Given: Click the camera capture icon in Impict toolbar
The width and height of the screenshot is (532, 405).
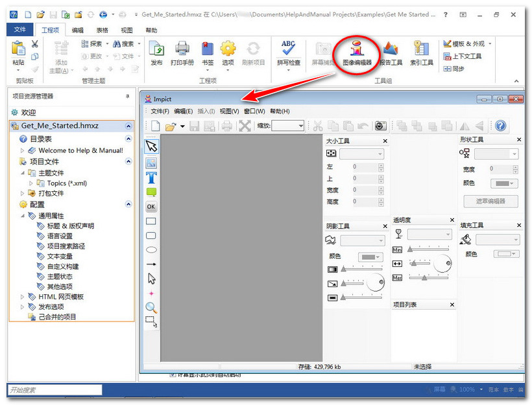Looking at the screenshot, I should pyautogui.click(x=381, y=126).
